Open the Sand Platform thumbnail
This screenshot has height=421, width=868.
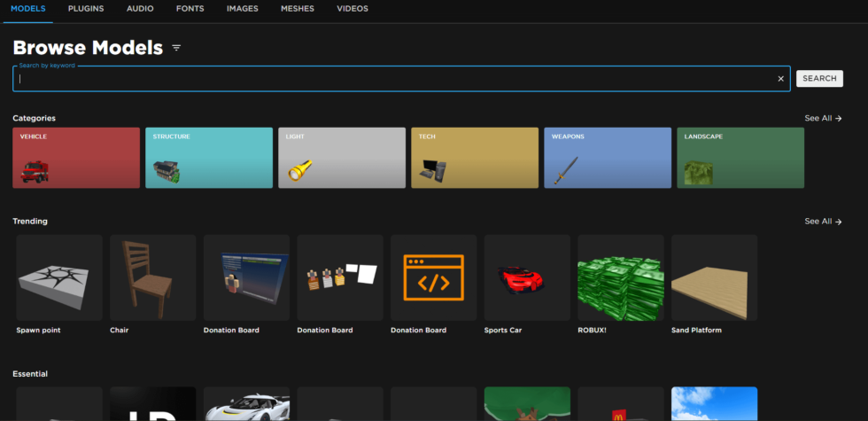714,277
